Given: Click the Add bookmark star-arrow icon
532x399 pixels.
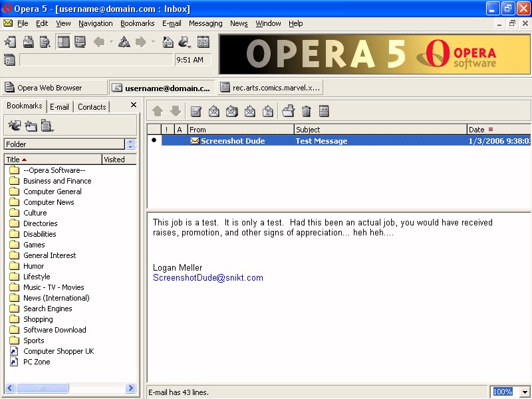Looking at the screenshot, I should tap(14, 126).
